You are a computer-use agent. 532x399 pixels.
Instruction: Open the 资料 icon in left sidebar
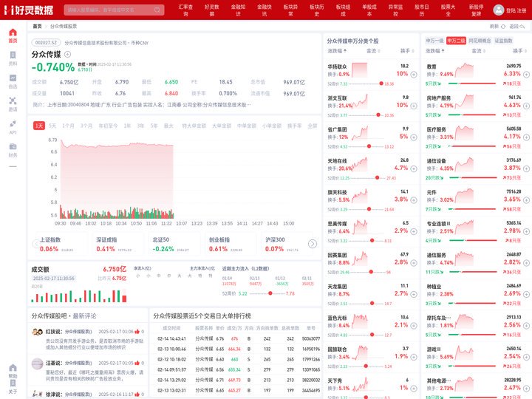(x=13, y=58)
